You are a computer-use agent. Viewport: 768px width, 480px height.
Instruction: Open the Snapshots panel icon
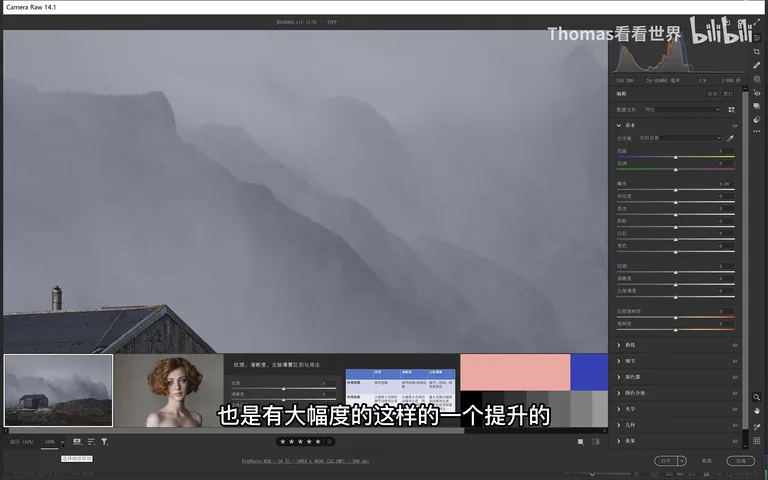pyautogui.click(x=757, y=106)
